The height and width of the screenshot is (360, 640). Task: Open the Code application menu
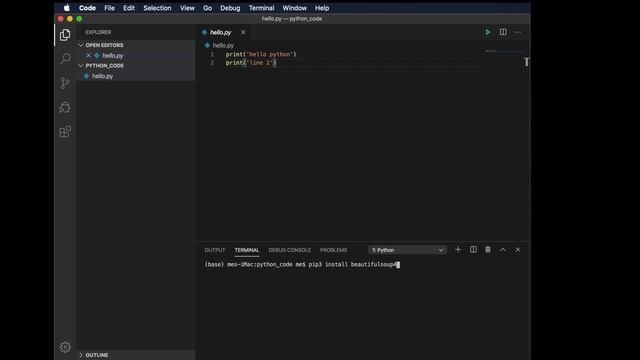[87, 8]
